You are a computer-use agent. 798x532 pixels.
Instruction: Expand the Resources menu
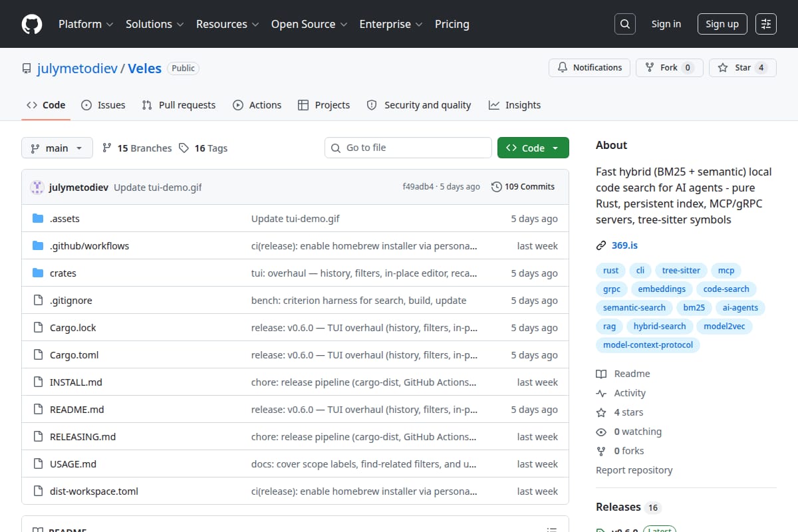coord(227,24)
